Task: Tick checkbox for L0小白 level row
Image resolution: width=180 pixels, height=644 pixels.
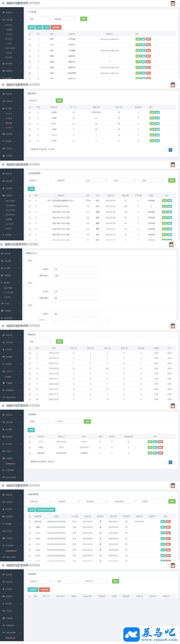Action: 30,141
